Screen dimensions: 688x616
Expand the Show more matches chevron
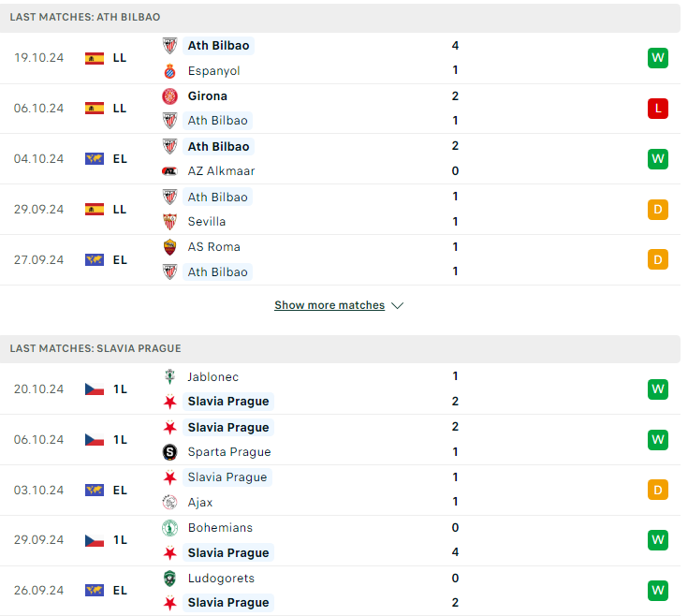(x=398, y=305)
